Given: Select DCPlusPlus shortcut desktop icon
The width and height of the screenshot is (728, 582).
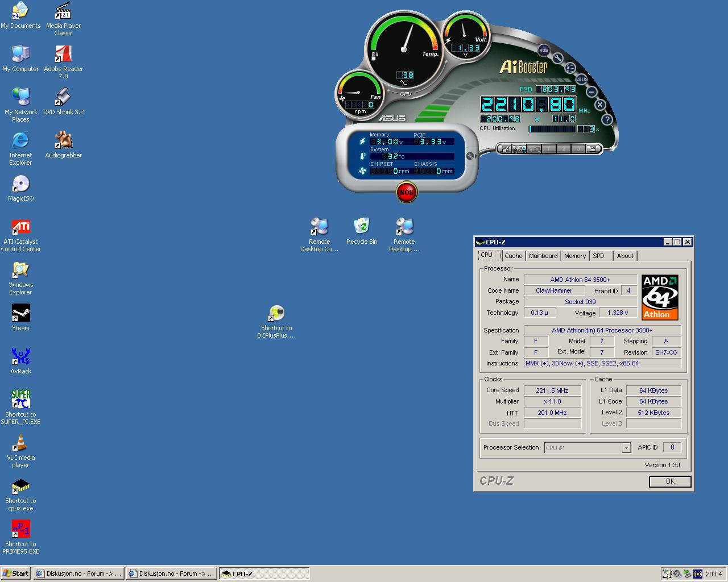Looking at the screenshot, I should pyautogui.click(x=276, y=321).
